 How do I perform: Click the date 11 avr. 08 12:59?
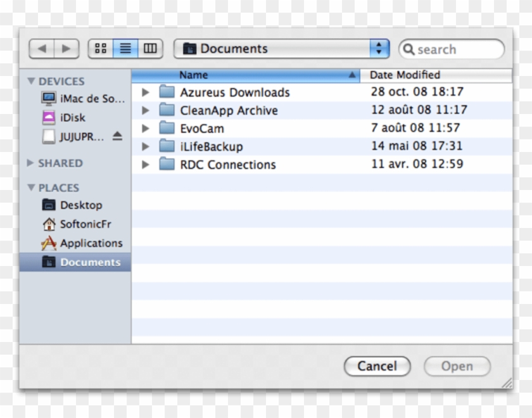point(417,164)
